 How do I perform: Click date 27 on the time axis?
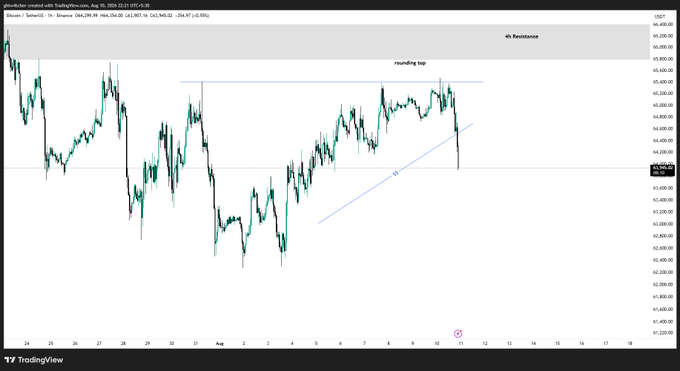tap(99, 343)
